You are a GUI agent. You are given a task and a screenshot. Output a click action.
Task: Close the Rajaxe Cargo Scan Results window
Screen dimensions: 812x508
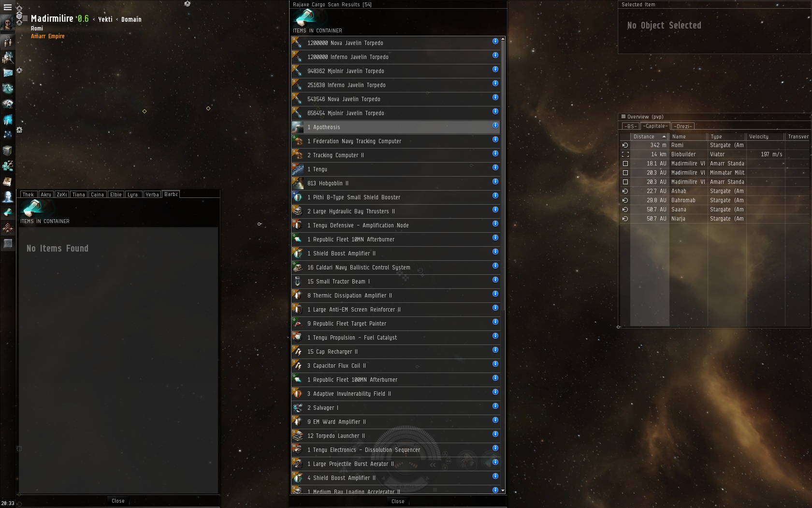(x=398, y=502)
